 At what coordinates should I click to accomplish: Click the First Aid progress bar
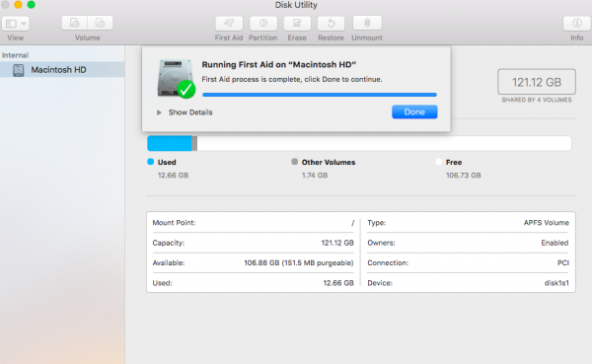pos(320,95)
